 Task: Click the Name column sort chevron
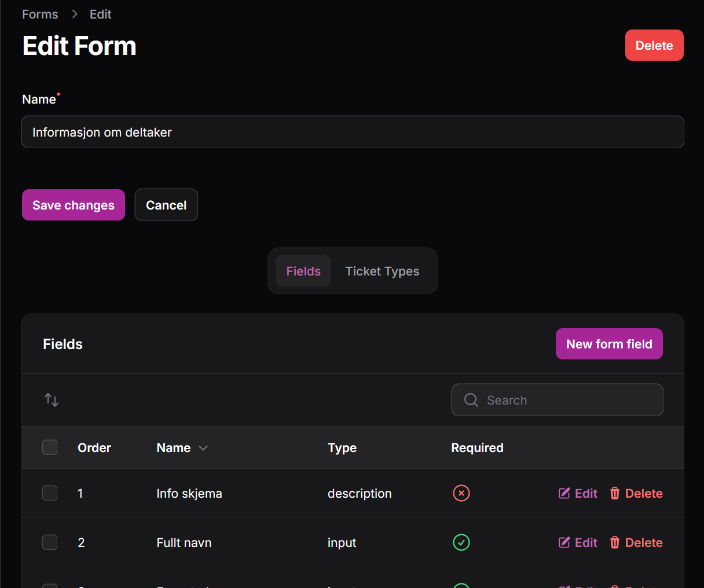coord(203,448)
